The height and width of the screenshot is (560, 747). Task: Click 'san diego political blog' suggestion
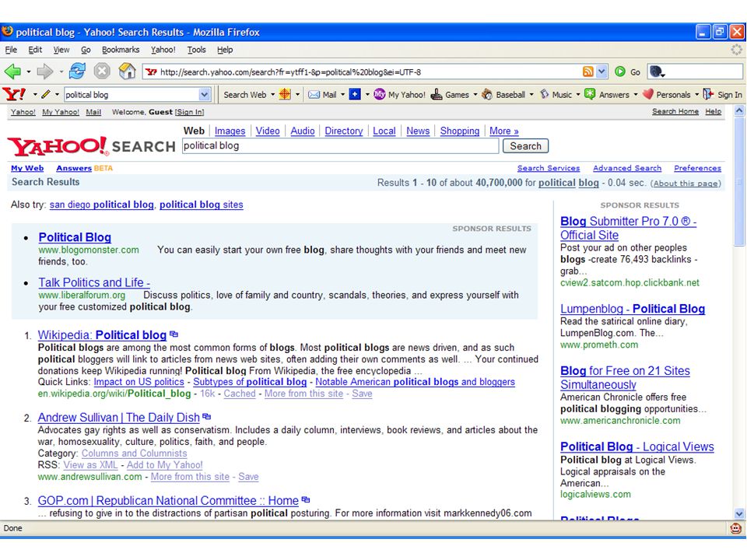tap(101, 205)
